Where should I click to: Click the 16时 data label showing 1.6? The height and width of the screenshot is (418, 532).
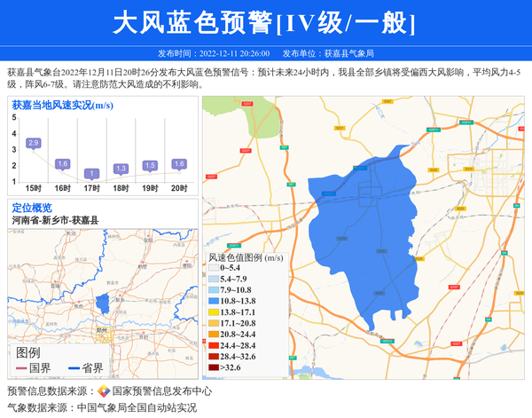[62, 163]
